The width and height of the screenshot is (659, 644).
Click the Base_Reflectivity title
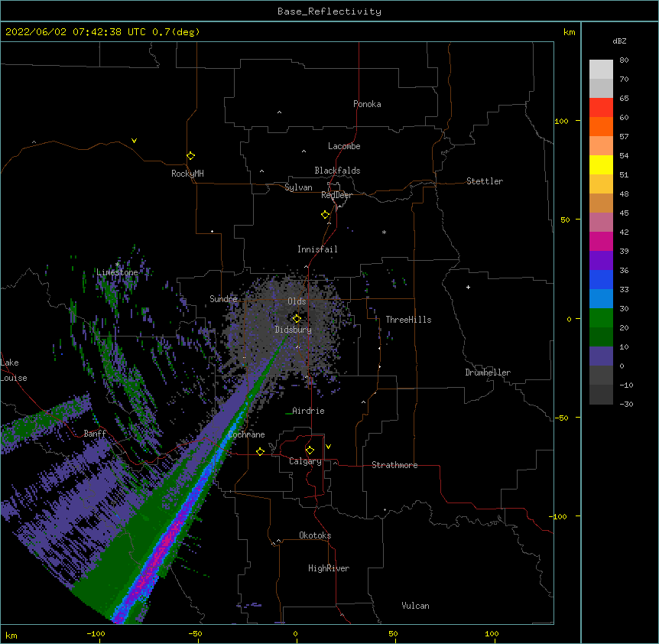click(x=329, y=11)
